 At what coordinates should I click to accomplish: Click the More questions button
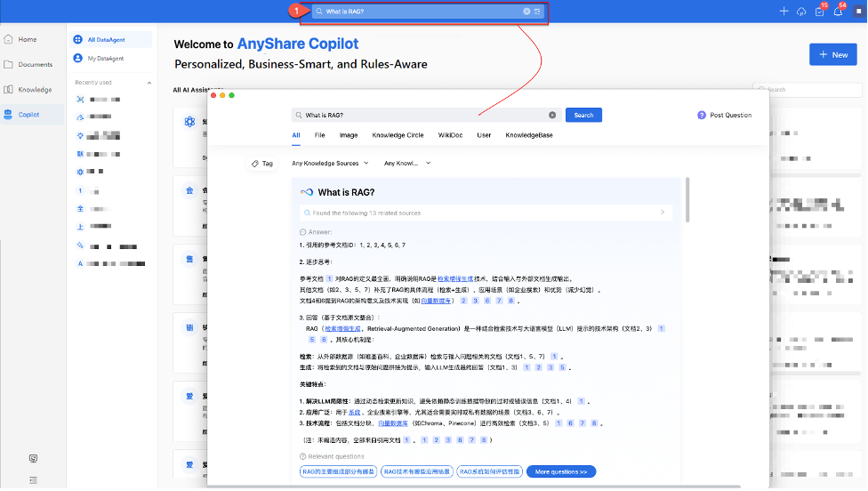point(560,471)
